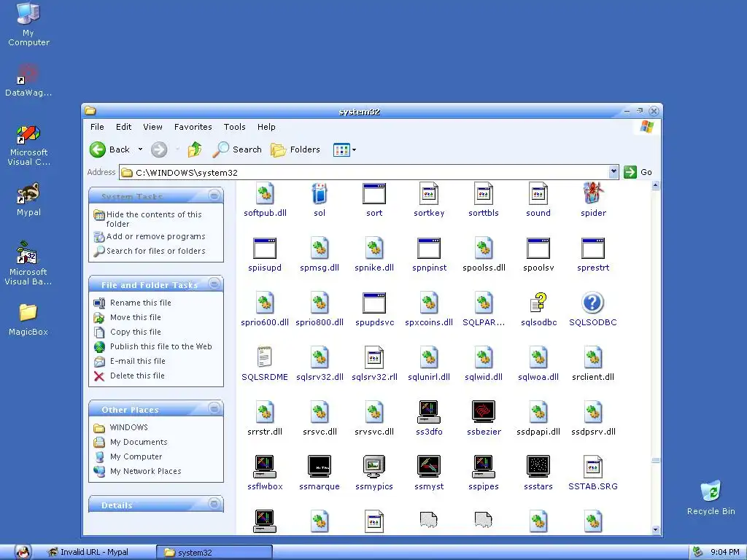
Task: Click the Up folder toolbar icon
Action: point(194,149)
